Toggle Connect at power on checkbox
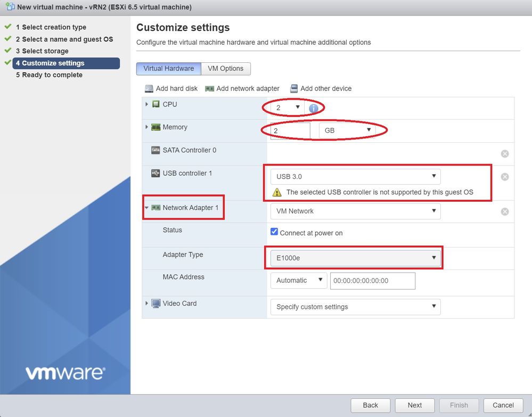532x417 pixels. 274,232
